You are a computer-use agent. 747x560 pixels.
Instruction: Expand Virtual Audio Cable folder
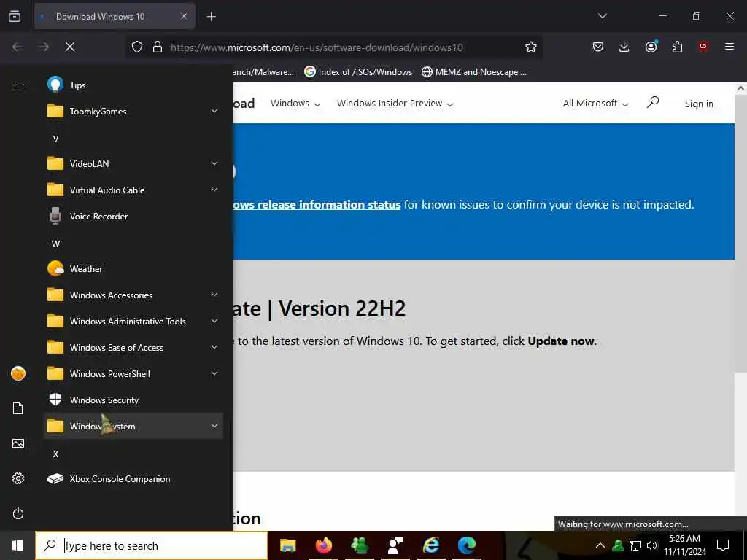tap(133, 190)
